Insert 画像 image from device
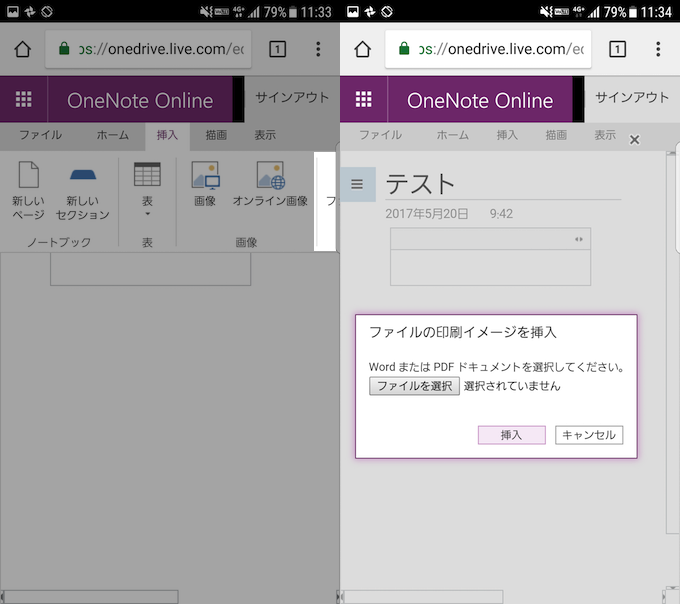 205,184
